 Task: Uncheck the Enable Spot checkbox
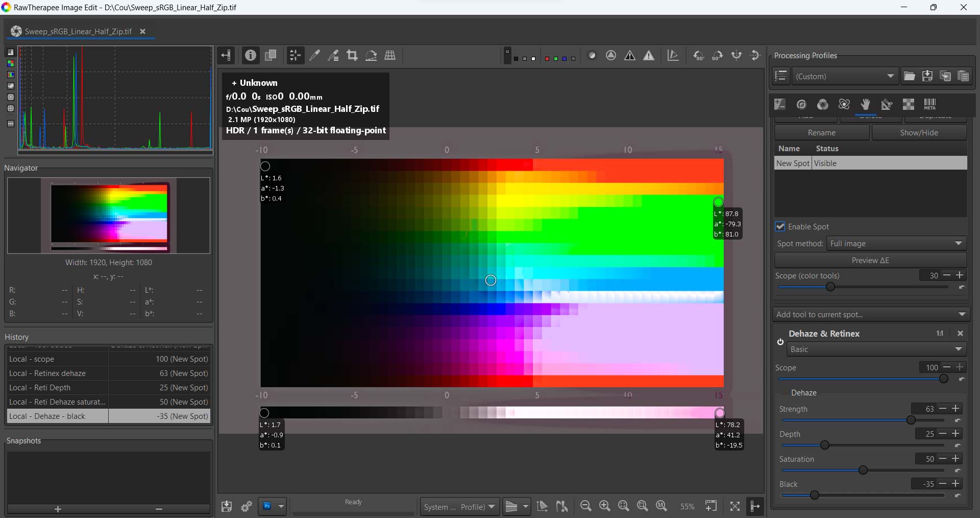(780, 226)
